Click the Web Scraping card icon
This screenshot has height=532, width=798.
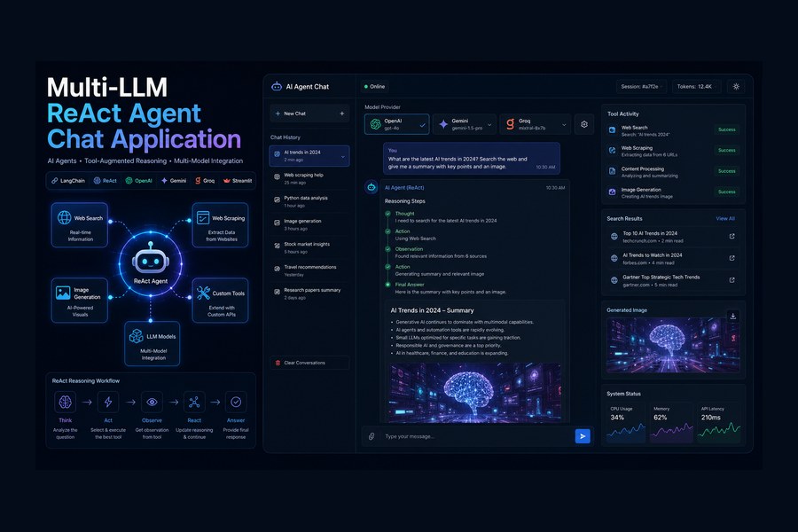(203, 217)
